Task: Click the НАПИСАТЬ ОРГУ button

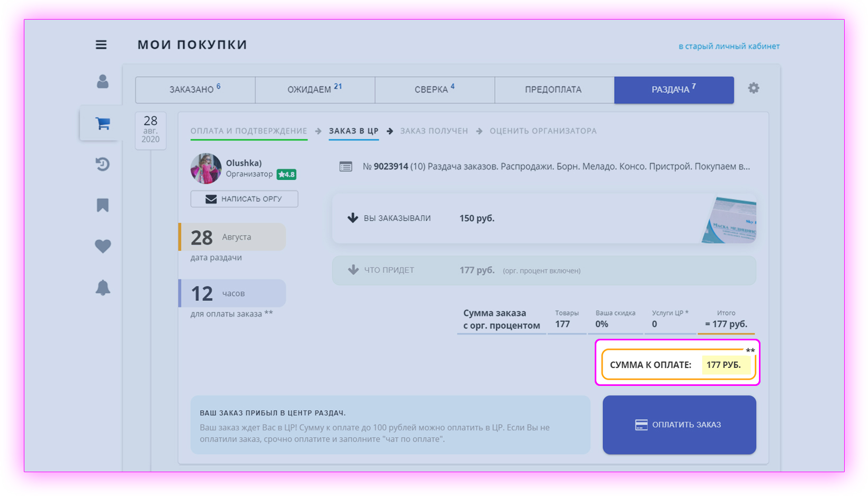Action: coord(244,199)
